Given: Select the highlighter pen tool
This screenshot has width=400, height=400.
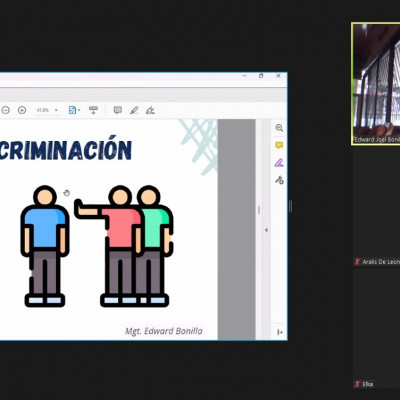Looking at the screenshot, I should 134,110.
